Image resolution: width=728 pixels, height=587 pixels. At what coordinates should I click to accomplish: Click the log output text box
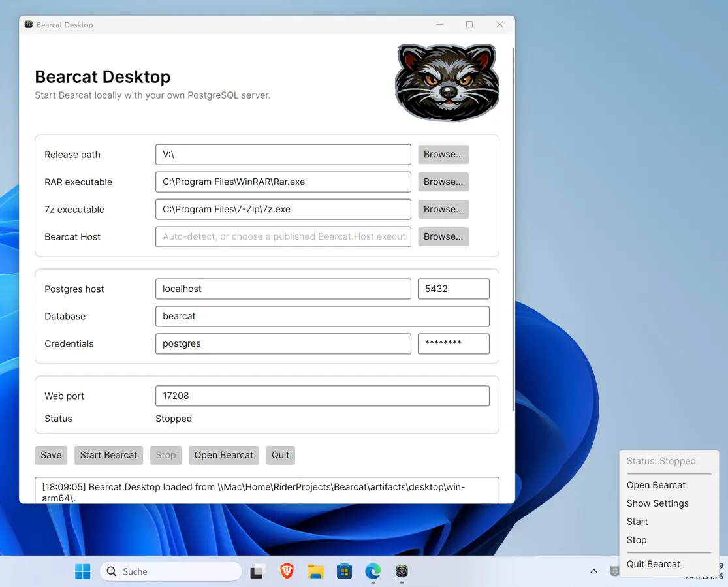(x=267, y=490)
